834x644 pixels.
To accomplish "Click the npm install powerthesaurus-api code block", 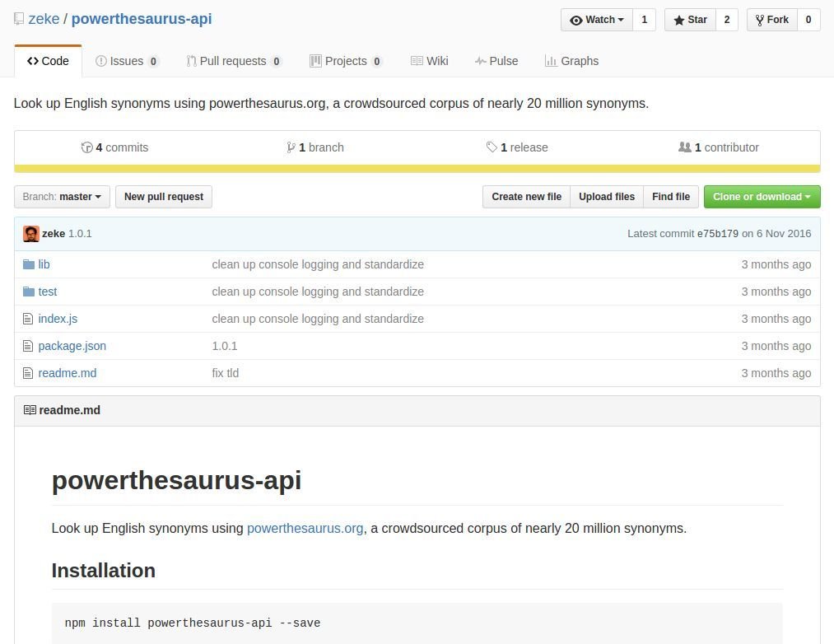I will pyautogui.click(x=417, y=623).
